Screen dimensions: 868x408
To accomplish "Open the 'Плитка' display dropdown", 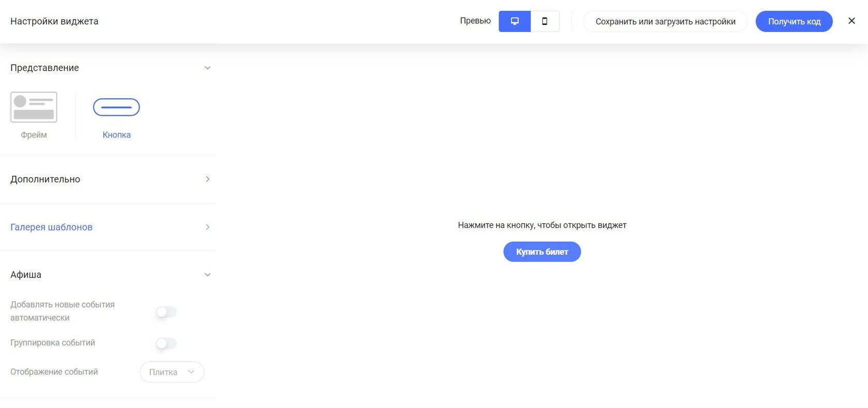I will (172, 372).
